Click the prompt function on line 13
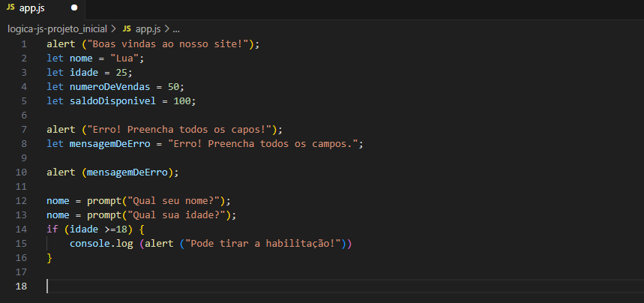The image size is (644, 303). coord(104,215)
